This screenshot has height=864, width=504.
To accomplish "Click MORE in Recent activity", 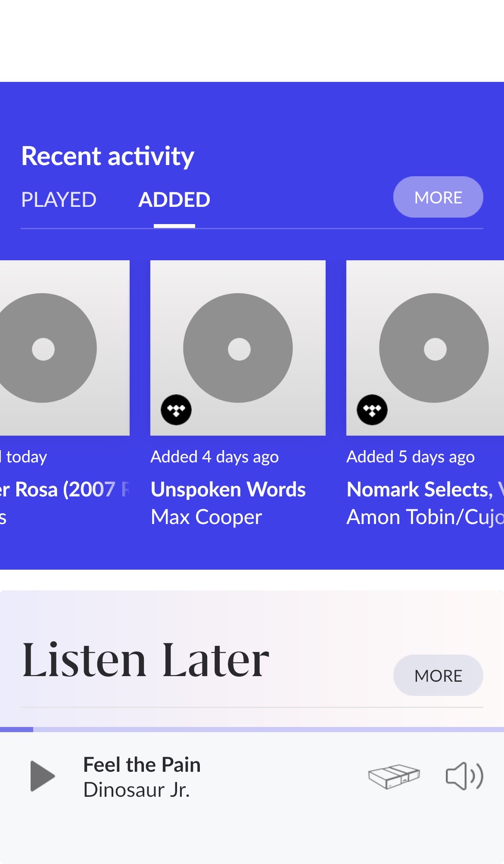I will click(x=438, y=197).
